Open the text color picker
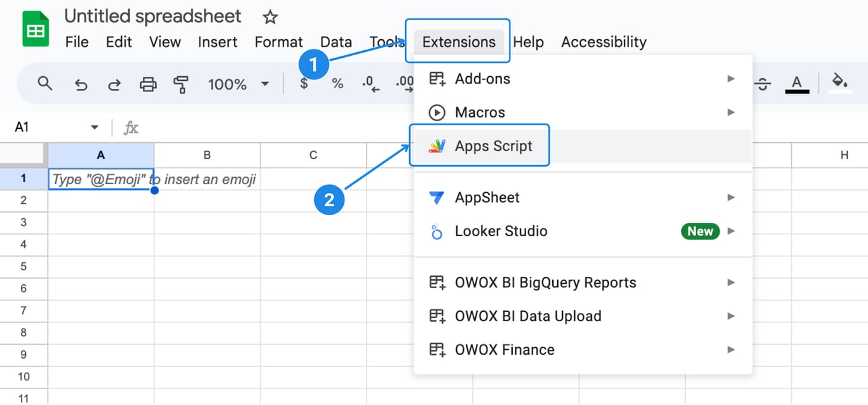 [797, 84]
